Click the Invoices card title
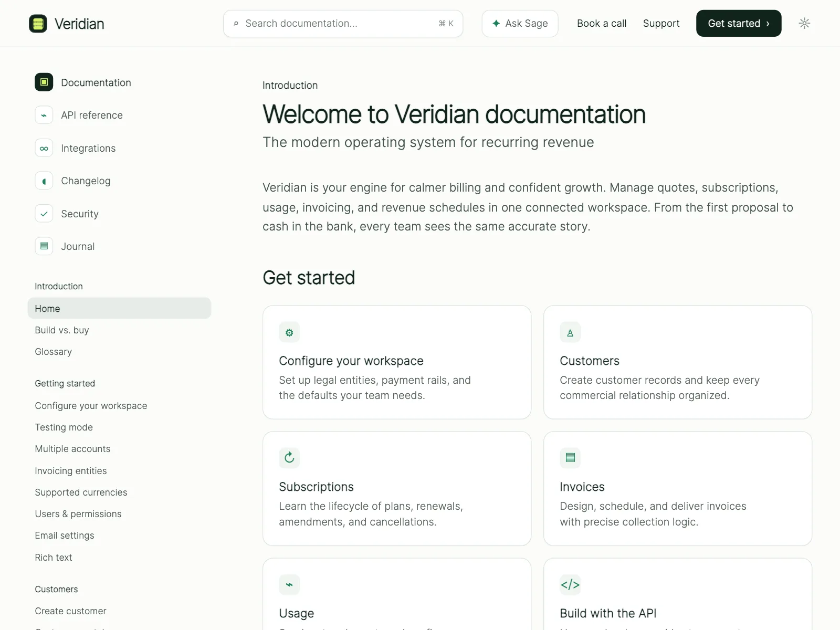The width and height of the screenshot is (840, 630). point(582,487)
